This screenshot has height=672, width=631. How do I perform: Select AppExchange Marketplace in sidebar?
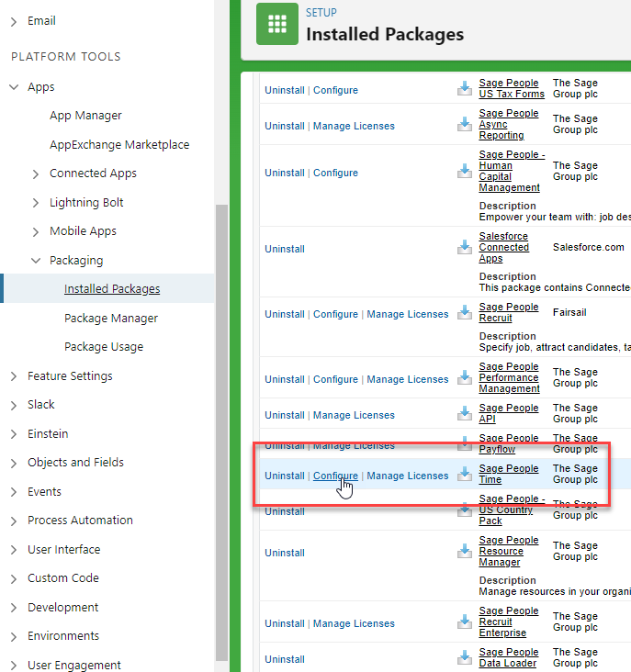(119, 145)
